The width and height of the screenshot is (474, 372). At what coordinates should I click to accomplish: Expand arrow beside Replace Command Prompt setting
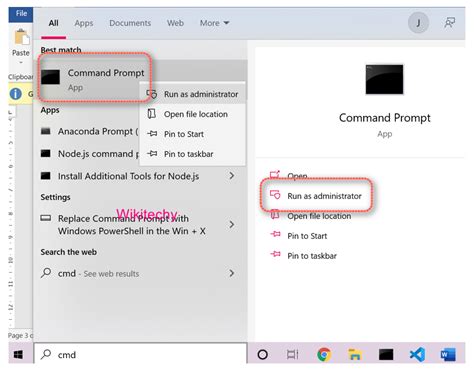pos(232,224)
